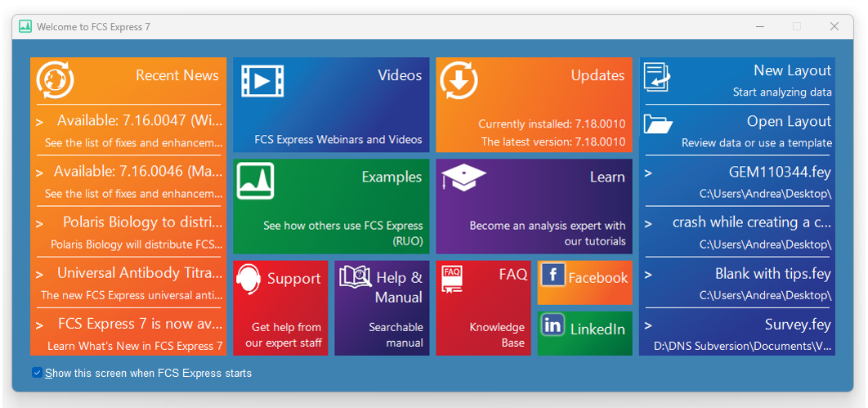
Task: Click The new FCS Express universal anti... text
Action: pyautogui.click(x=132, y=296)
